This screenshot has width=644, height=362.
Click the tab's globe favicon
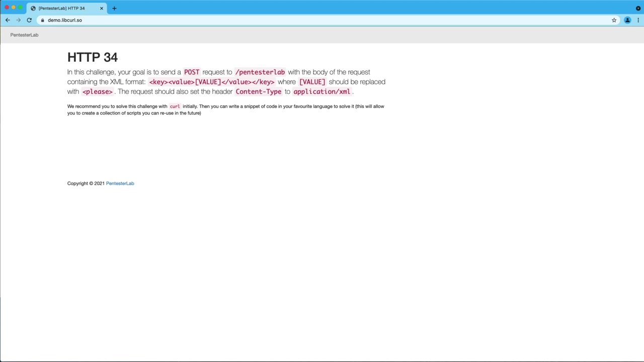33,8
